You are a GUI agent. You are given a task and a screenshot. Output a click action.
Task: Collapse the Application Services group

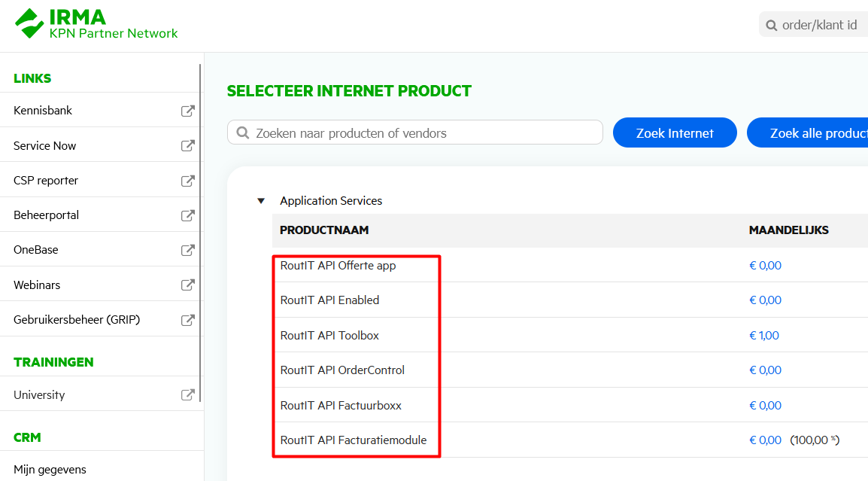[x=261, y=201]
